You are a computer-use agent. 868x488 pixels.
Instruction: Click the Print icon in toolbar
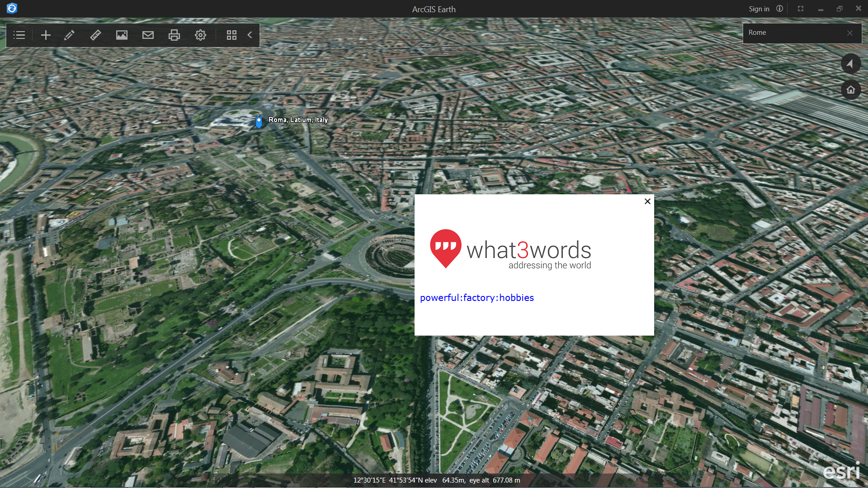click(x=174, y=35)
